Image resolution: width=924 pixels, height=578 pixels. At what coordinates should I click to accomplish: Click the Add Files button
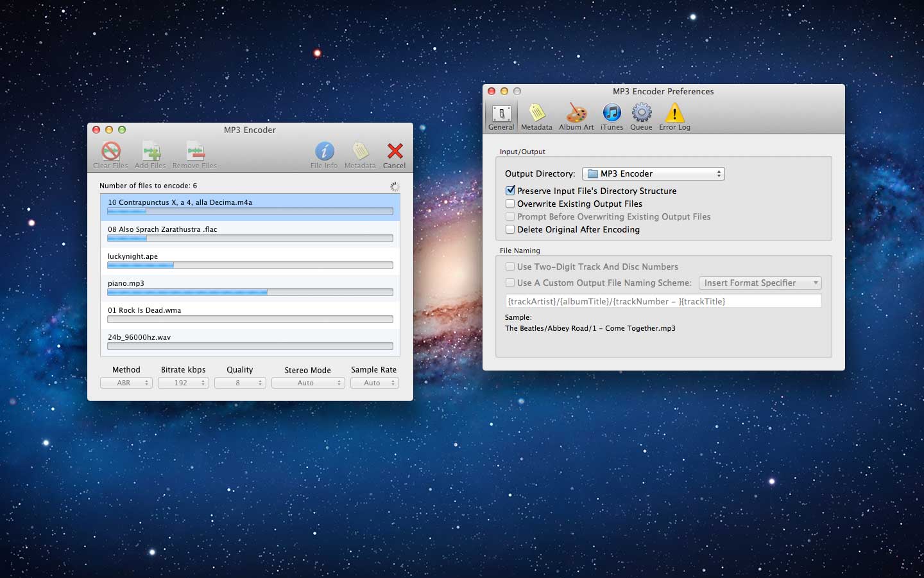[150, 154]
